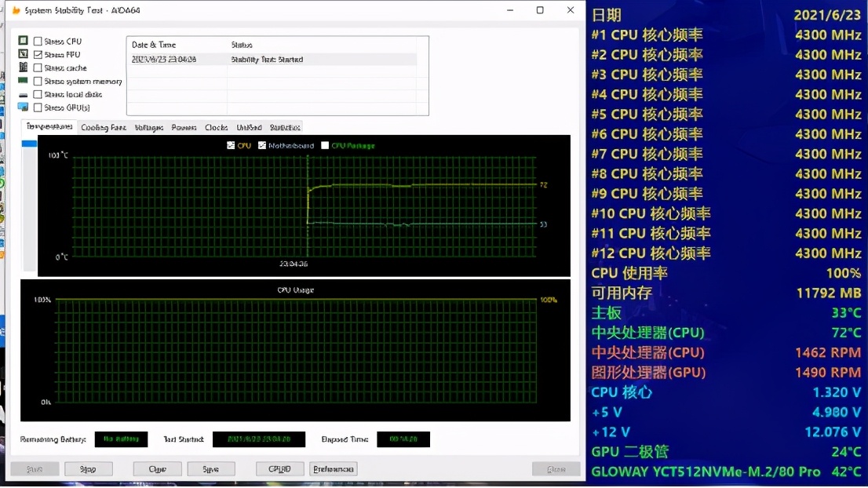868x488 pixels.
Task: Click the disabled Start button
Action: tap(35, 468)
